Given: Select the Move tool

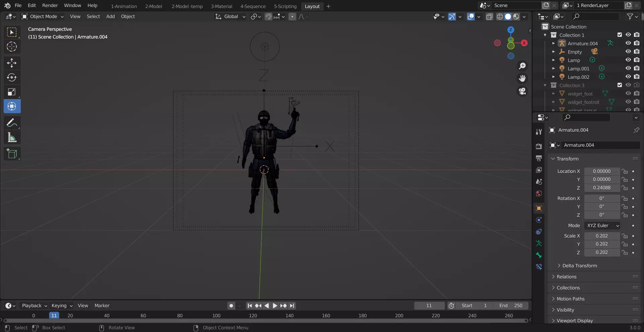Looking at the screenshot, I should coord(12,63).
